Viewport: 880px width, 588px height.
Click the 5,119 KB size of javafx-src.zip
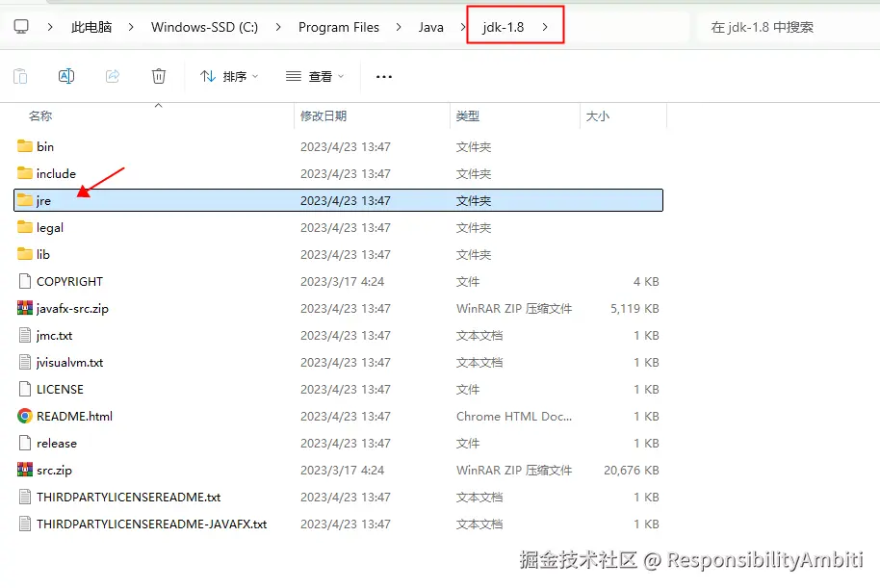[634, 309]
